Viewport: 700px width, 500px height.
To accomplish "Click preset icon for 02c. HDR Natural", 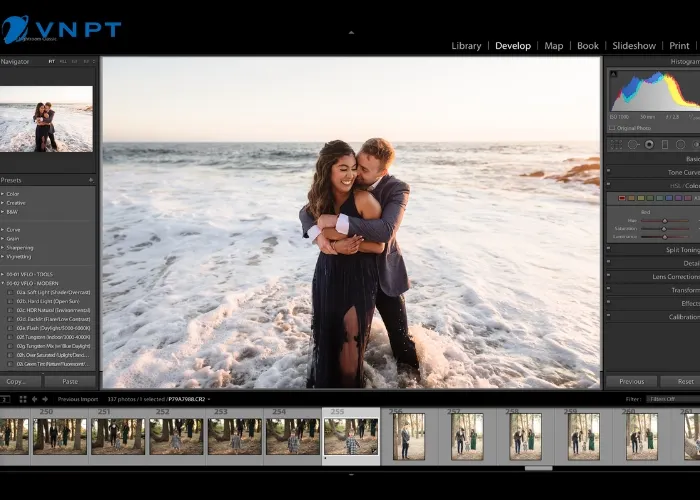I will (10, 310).
